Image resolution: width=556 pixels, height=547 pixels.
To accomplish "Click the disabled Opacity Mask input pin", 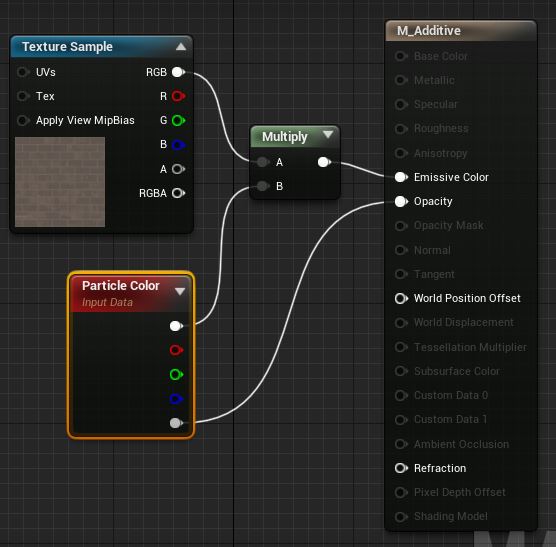I will click(x=401, y=226).
